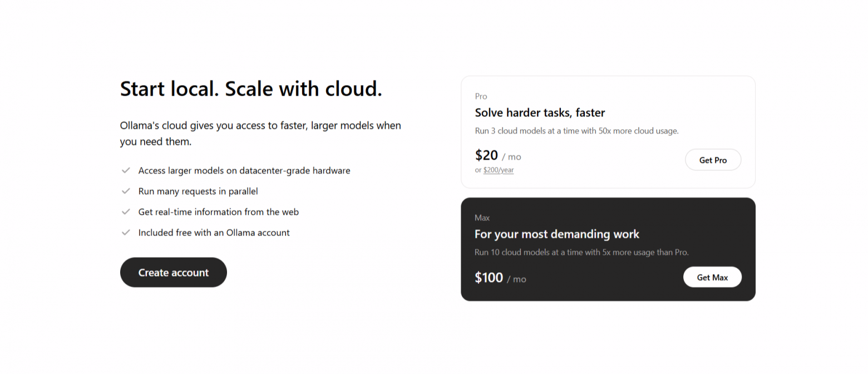Screen dimensions: 868x374
Task: Click "Get real-time information from the web" text
Action: 219,211
